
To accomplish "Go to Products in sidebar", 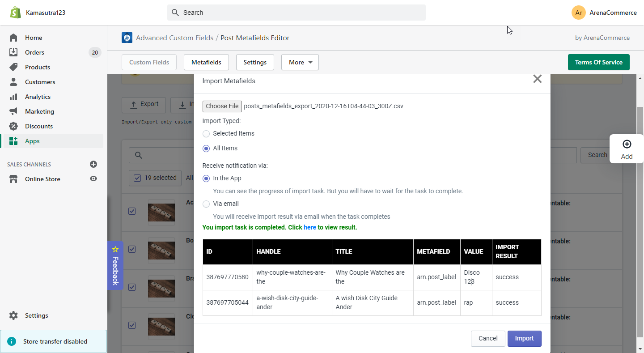I will point(38,67).
